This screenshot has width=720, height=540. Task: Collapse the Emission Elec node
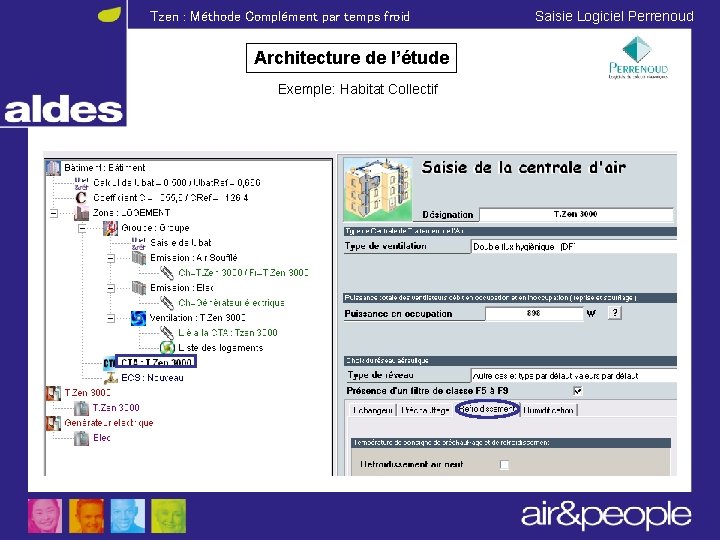coord(111,288)
